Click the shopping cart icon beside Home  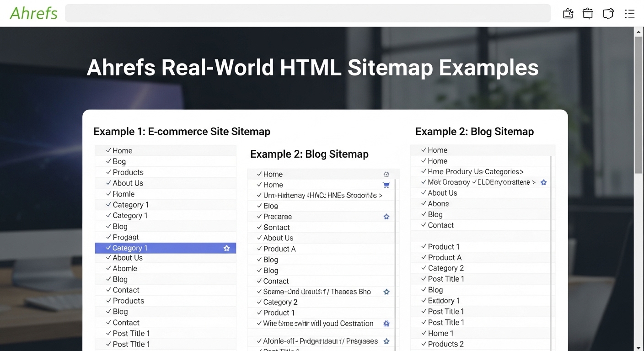pos(386,185)
